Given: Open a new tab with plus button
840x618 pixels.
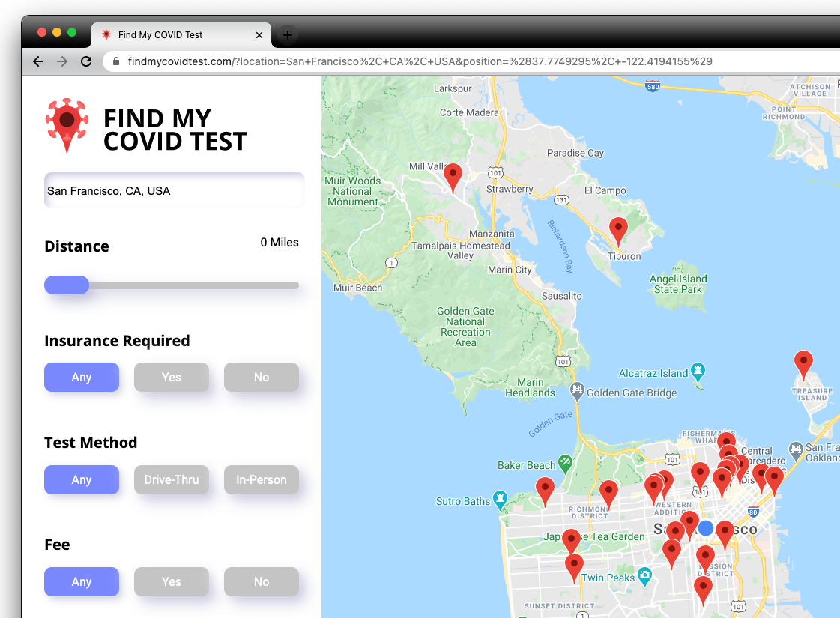Looking at the screenshot, I should click(288, 35).
